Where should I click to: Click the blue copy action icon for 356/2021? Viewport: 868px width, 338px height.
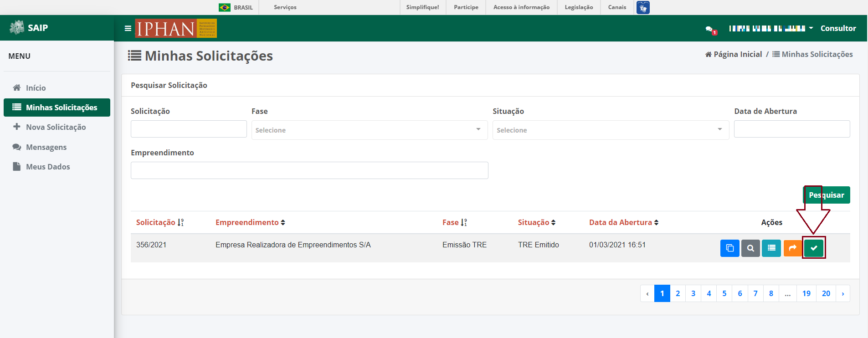click(x=729, y=248)
